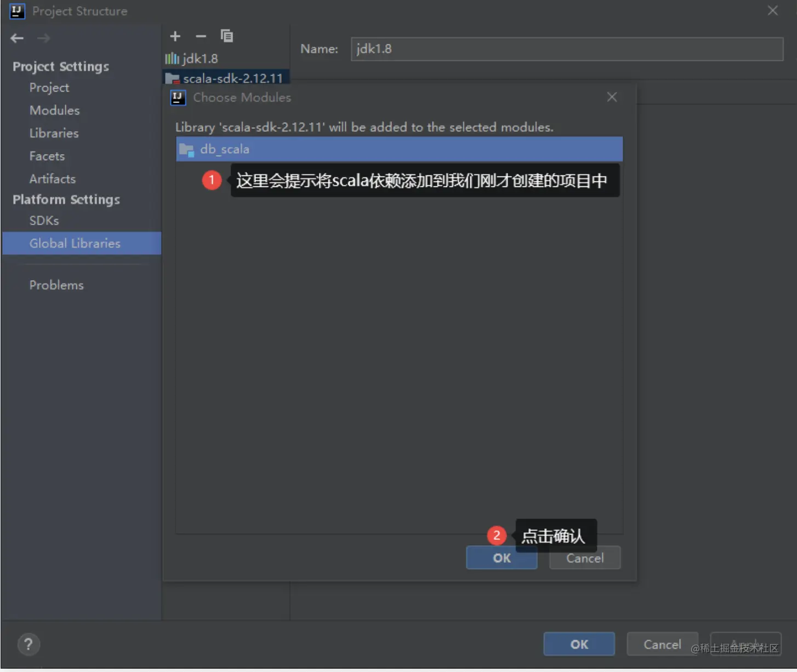This screenshot has width=797, height=672.
Task: Click the IntelliJ icon in Project Structure title
Action: [17, 11]
